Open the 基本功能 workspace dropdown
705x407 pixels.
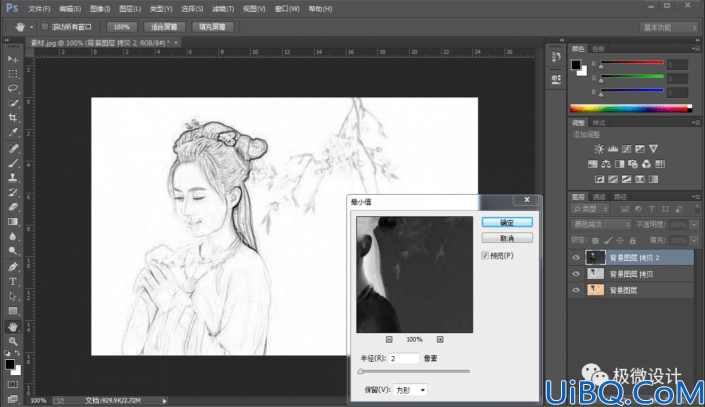[x=669, y=27]
